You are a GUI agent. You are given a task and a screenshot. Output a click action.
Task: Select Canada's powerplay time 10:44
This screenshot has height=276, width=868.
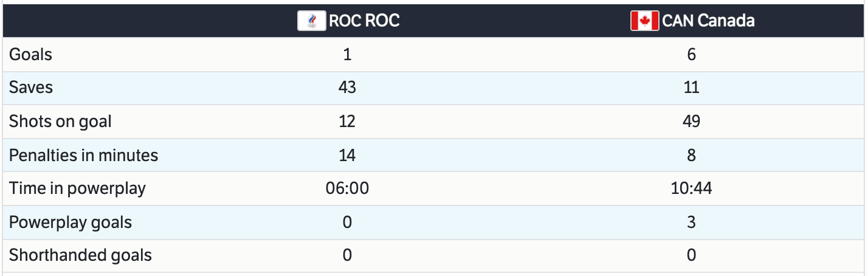point(691,188)
